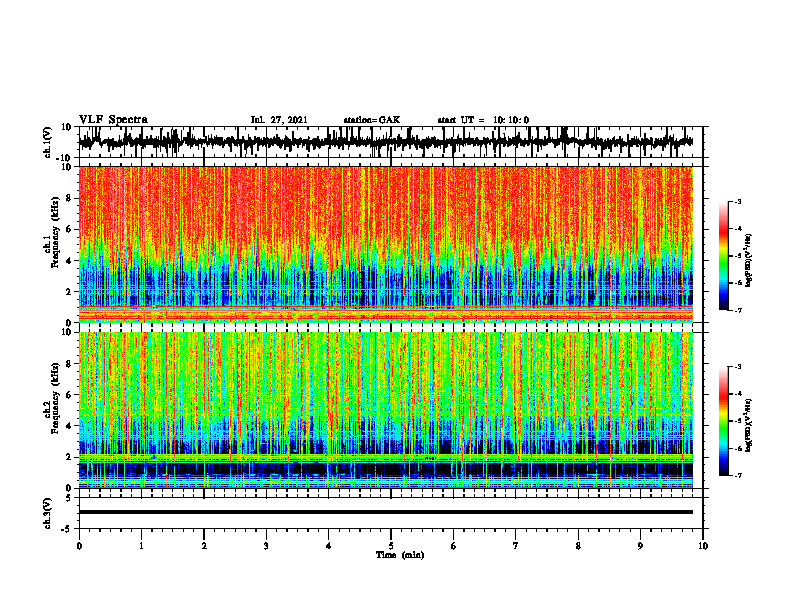Click the '2' kHz tick on ch.2 spectrogram

point(69,457)
